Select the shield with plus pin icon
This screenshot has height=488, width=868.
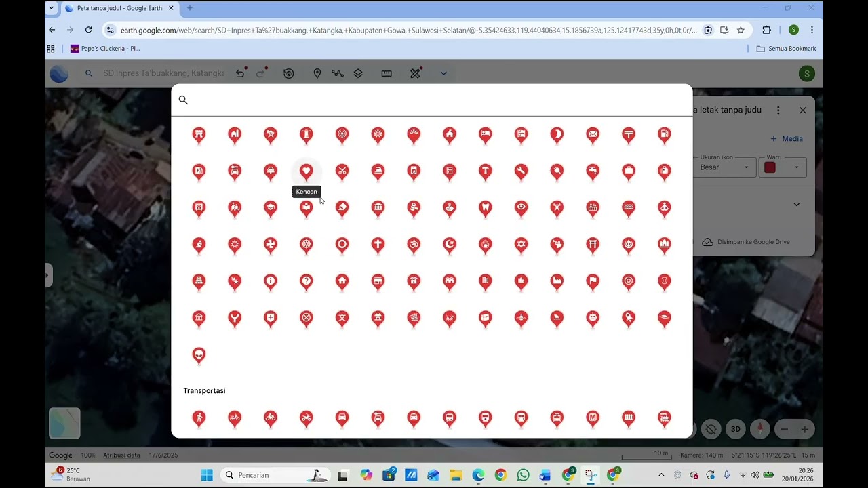click(270, 318)
